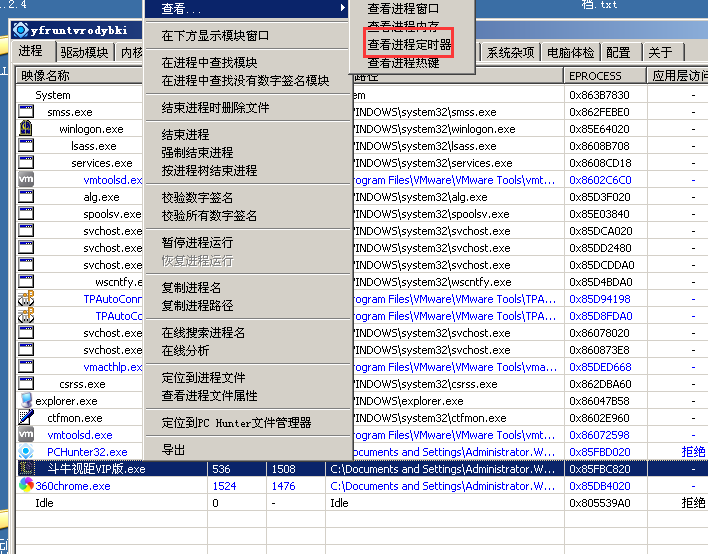Click the smss.exe process icon
The image size is (708, 554).
click(26, 112)
